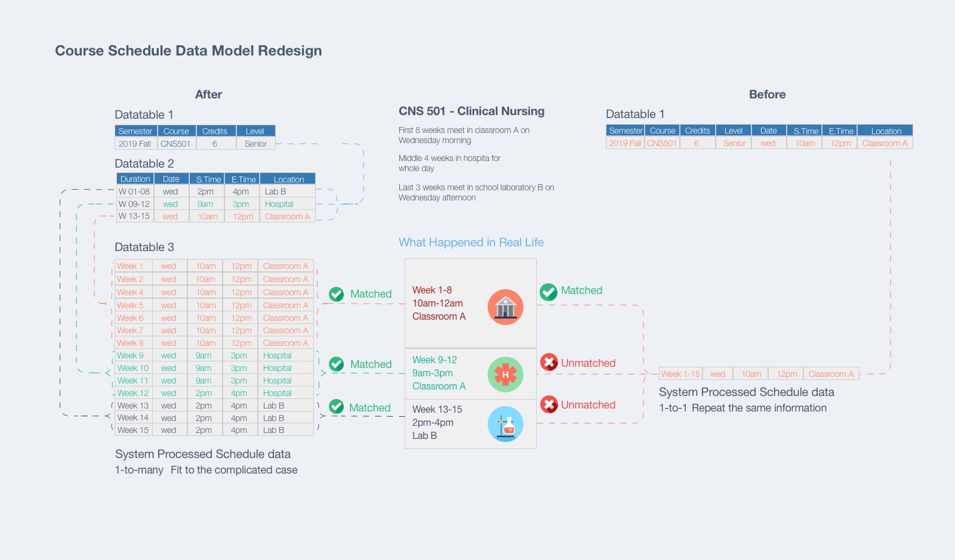Click green checkmark left of Week 9-12 card
955x560 pixels.
pyautogui.click(x=337, y=364)
